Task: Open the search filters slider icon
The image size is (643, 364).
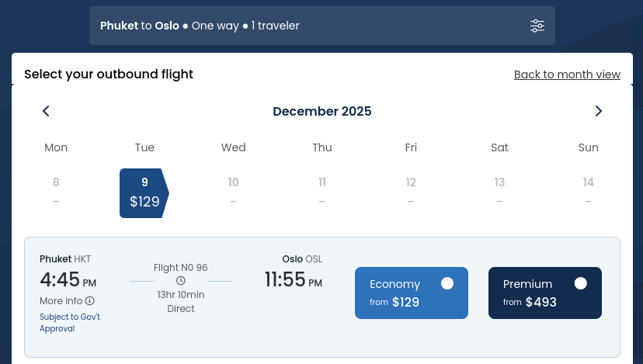Action: click(537, 26)
